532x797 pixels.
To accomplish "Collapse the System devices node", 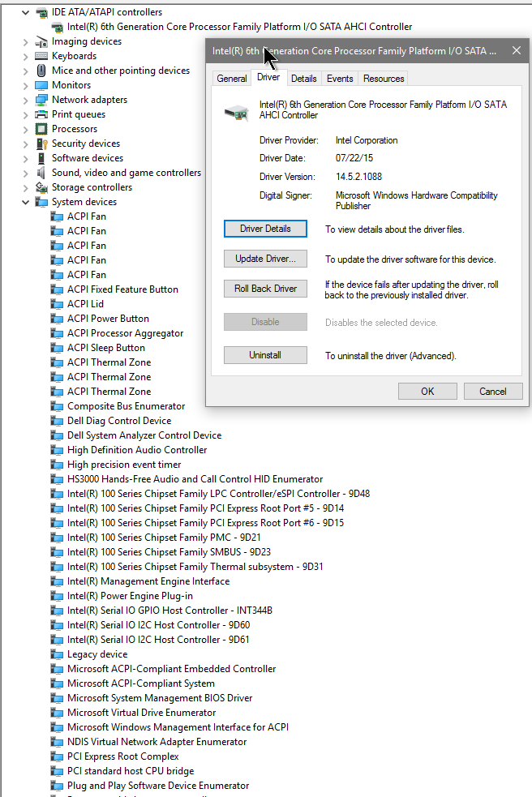I will point(25,203).
